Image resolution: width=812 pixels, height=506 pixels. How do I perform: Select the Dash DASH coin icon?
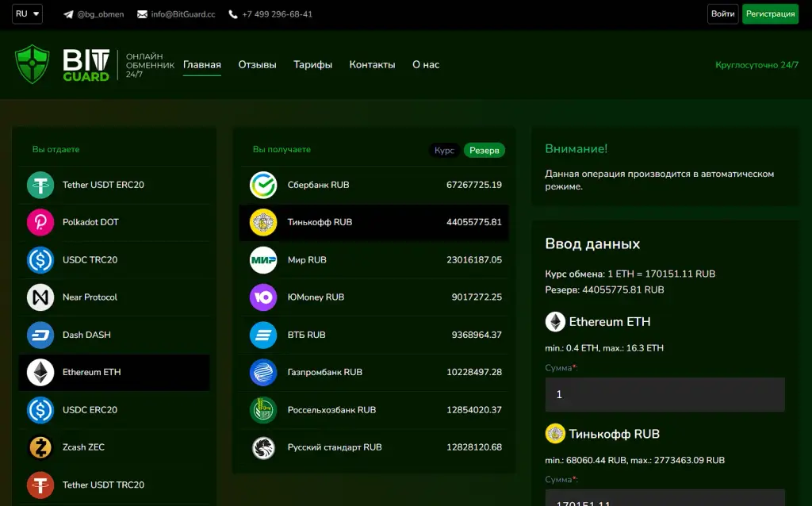[40, 335]
